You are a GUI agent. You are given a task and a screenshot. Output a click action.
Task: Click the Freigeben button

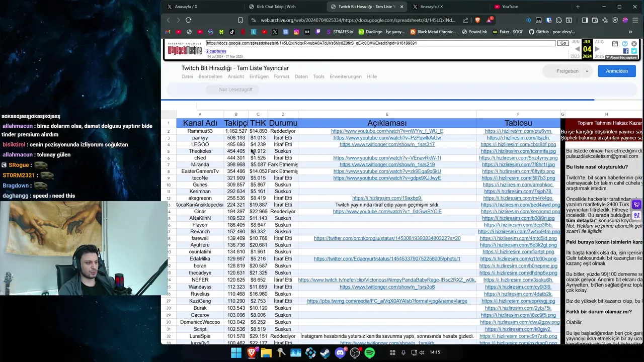[x=568, y=71]
